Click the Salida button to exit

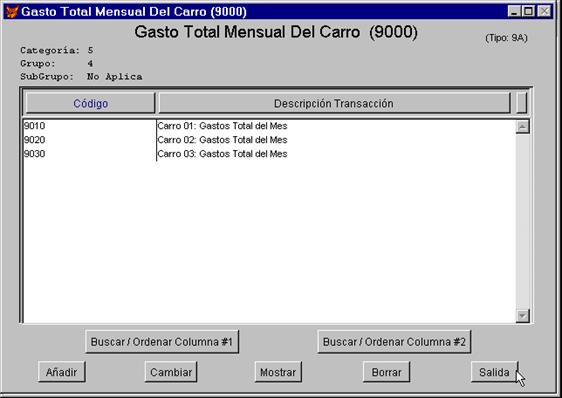(494, 372)
